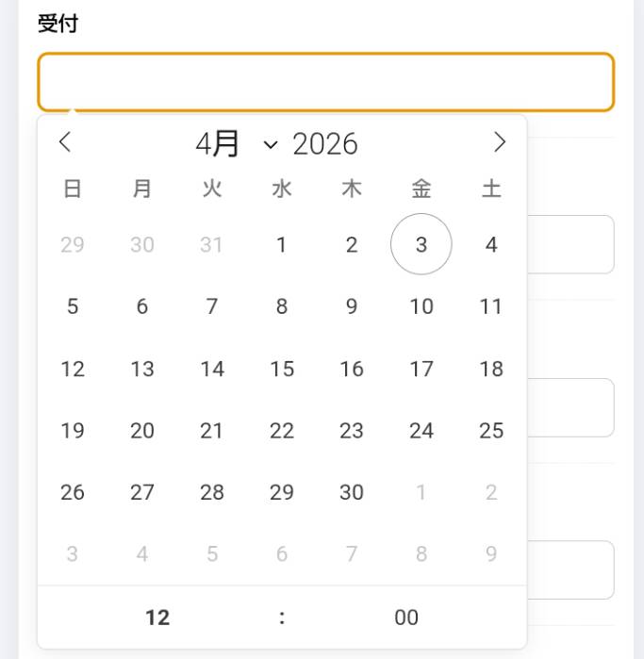Choose April 5 Sunday

tap(73, 306)
